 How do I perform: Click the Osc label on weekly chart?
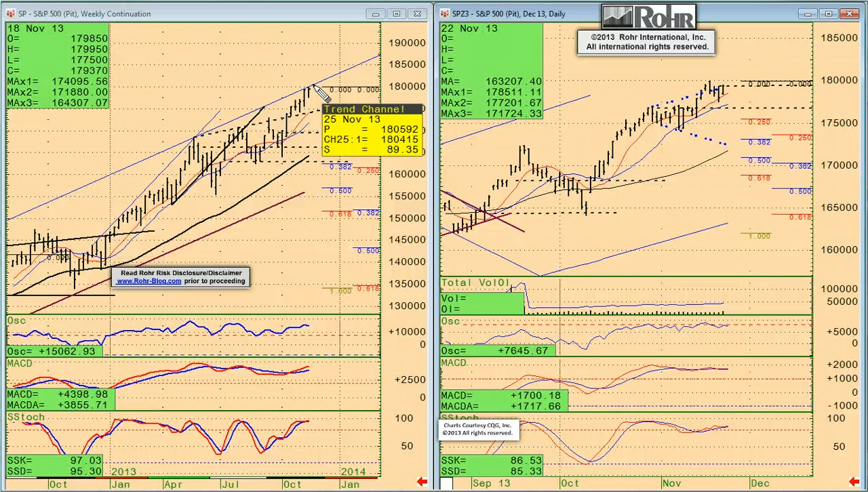pos(16,321)
